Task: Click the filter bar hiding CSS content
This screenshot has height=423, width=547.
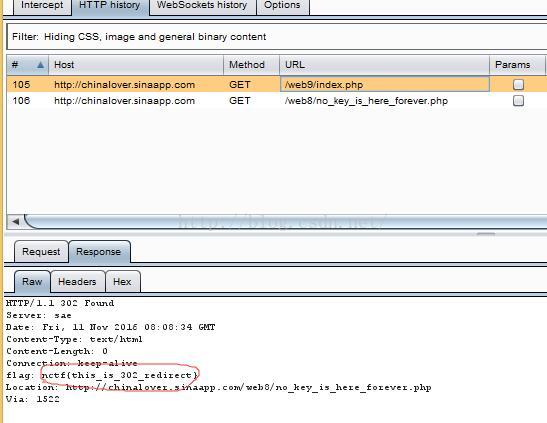Action: (x=277, y=37)
